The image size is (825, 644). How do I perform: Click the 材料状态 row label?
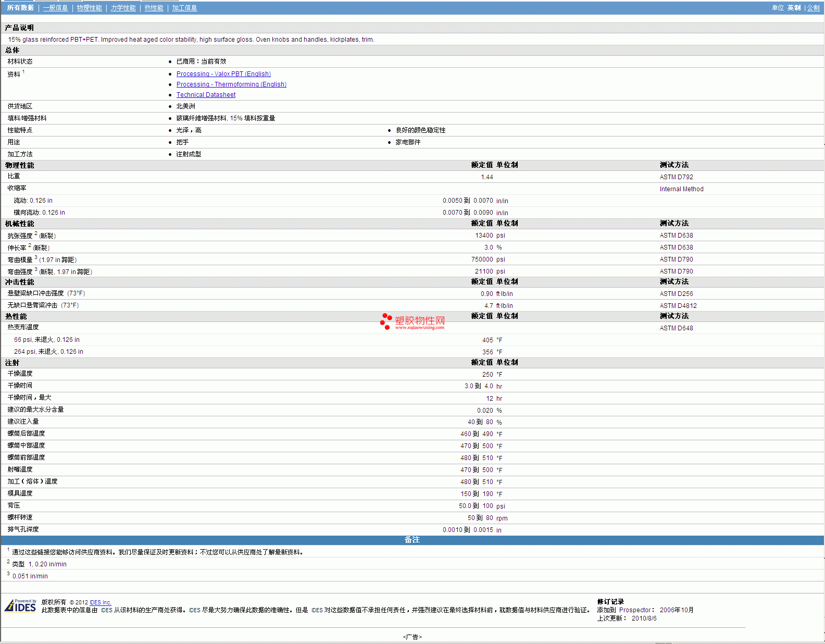[20, 61]
